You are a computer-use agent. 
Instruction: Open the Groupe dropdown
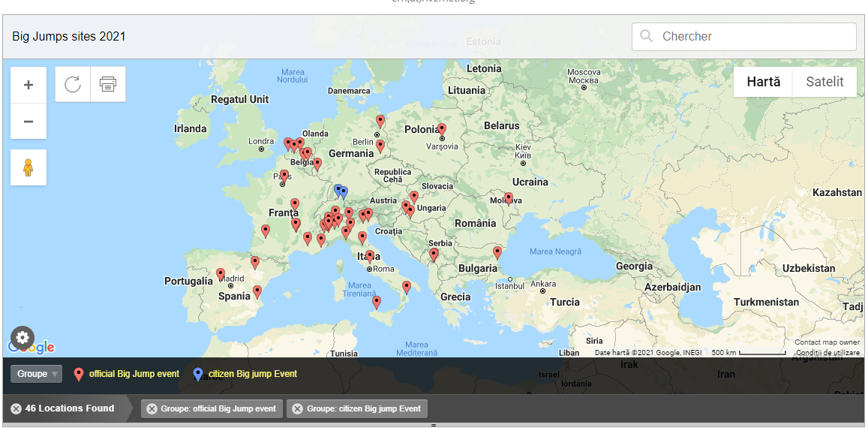(x=37, y=374)
